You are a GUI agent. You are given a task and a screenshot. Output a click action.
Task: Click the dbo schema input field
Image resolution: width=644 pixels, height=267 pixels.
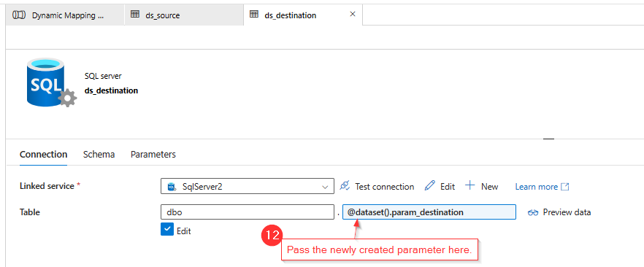(248, 212)
